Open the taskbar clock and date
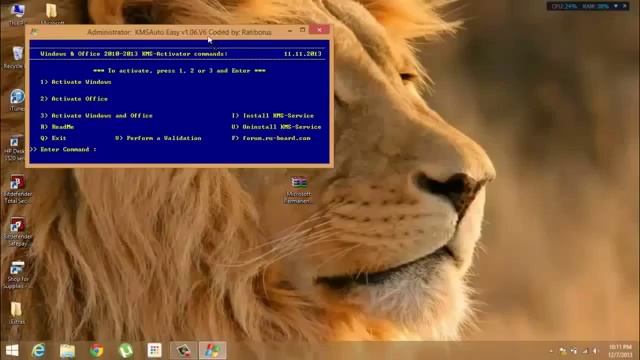The image size is (640, 360). tap(620, 351)
